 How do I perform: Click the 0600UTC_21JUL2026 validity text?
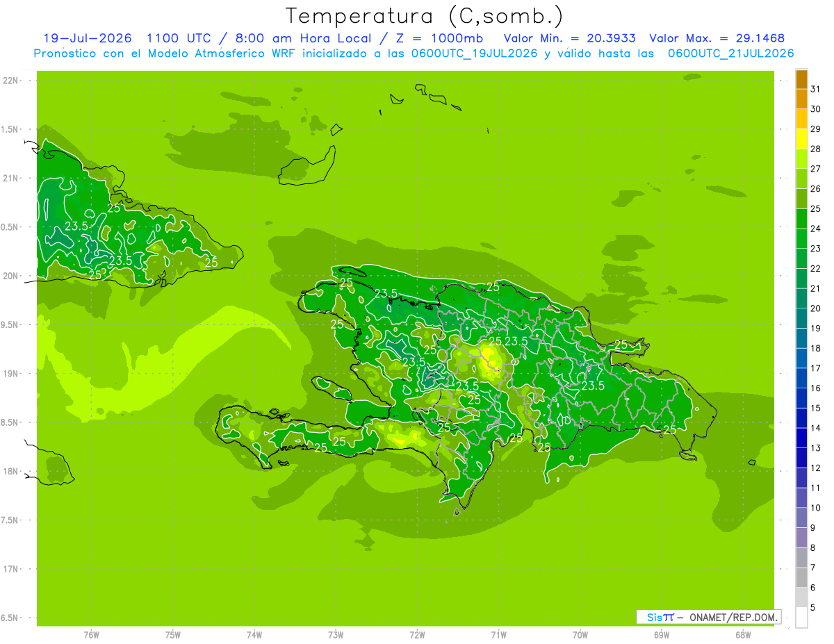(x=731, y=53)
